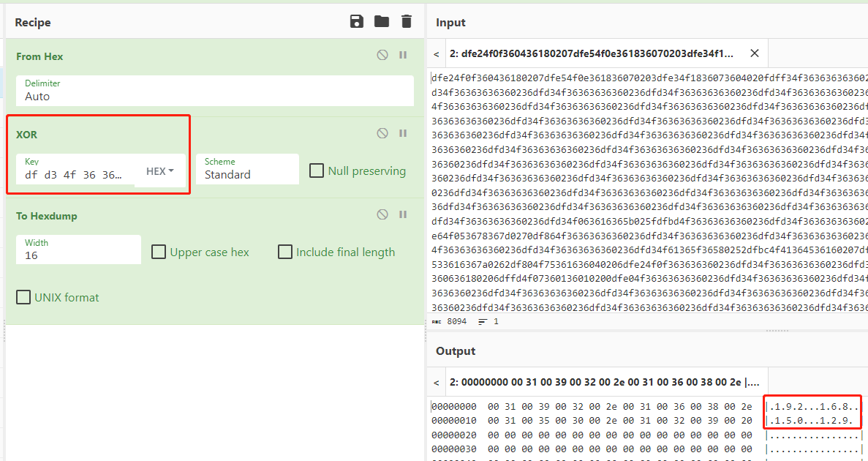Go to previous output tab arrow
This screenshot has height=461, width=868.
tap(437, 382)
